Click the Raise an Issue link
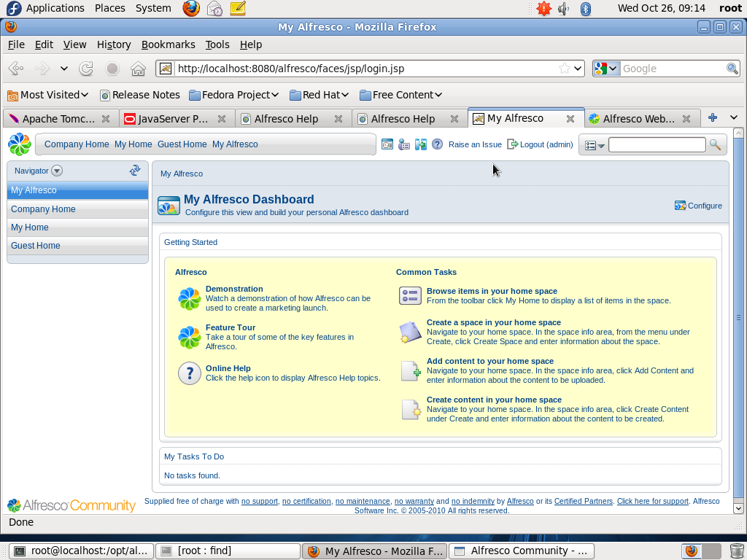The height and width of the screenshot is (560, 747). click(x=475, y=144)
